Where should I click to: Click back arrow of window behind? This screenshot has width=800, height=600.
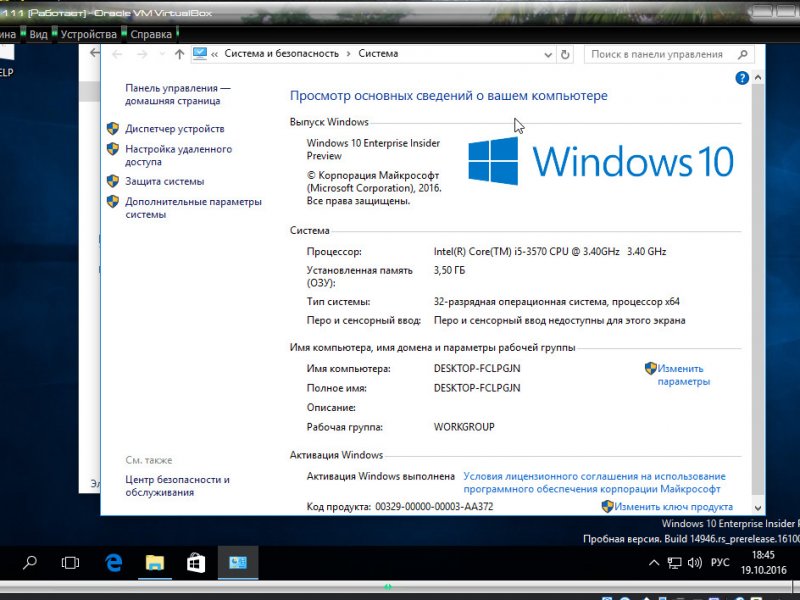point(94,52)
